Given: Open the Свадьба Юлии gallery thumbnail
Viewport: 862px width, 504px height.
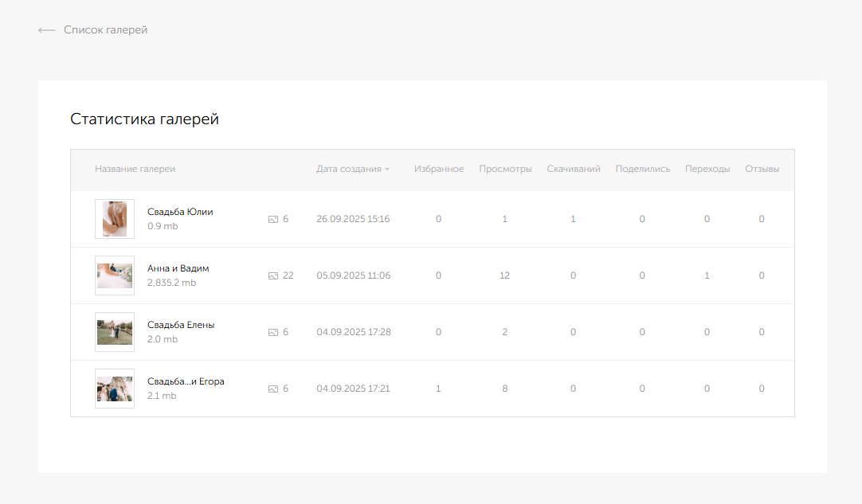Looking at the screenshot, I should click(x=115, y=218).
